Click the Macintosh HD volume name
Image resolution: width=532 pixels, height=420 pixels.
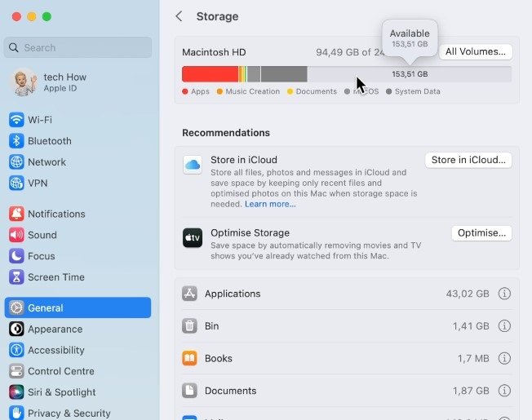click(x=214, y=52)
